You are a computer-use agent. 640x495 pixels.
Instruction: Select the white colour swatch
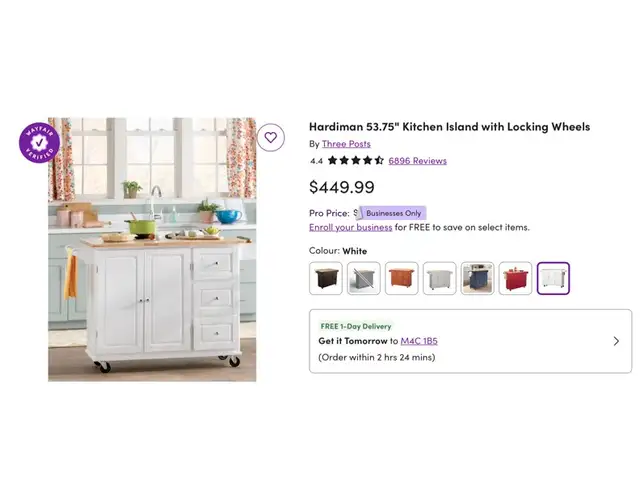coord(553,278)
